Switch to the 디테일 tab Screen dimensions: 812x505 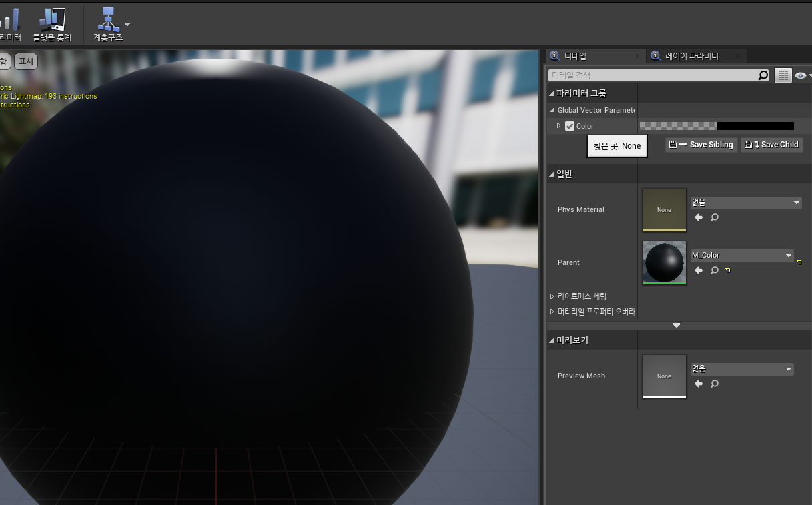pyautogui.click(x=575, y=56)
